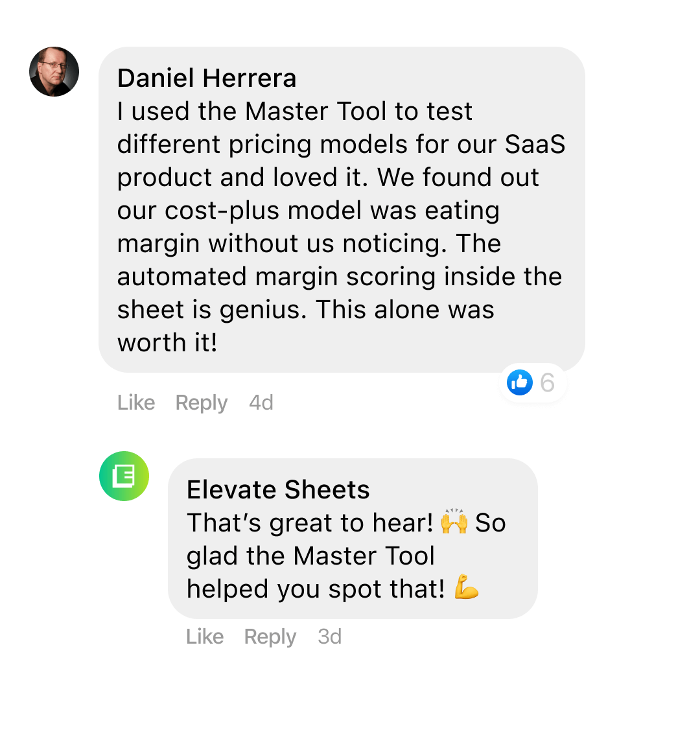The height and width of the screenshot is (737, 700).
Task: Click the word "SaaS" in Daniel's comment
Action: coord(535,145)
